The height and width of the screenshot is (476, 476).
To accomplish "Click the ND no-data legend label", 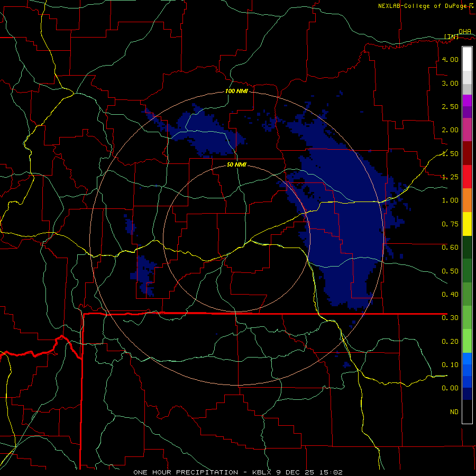I will (x=454, y=412).
